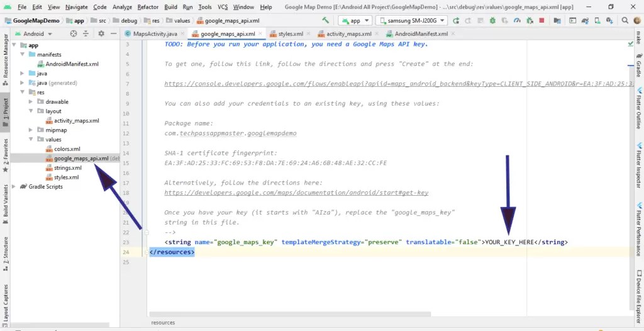Open the Build menu

click(x=171, y=7)
